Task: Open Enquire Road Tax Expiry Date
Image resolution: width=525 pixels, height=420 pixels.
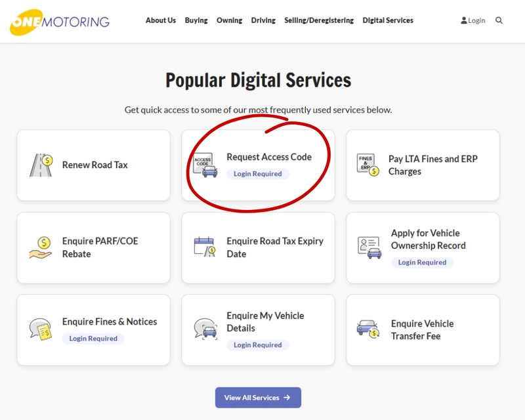Action: (x=258, y=247)
